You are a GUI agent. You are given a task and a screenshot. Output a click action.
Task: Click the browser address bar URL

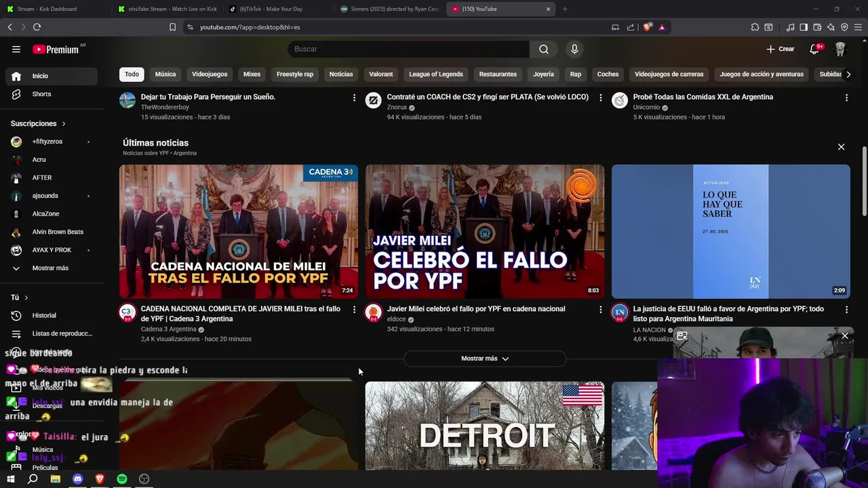coord(250,27)
